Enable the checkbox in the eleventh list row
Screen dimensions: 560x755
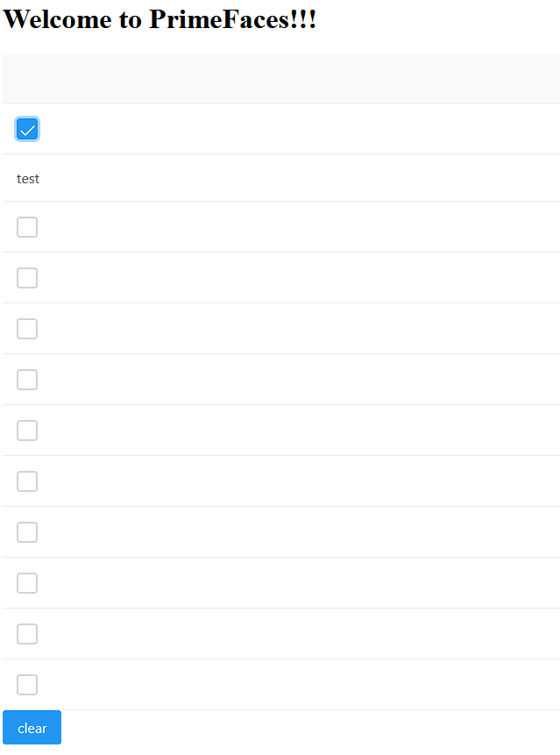[27, 685]
